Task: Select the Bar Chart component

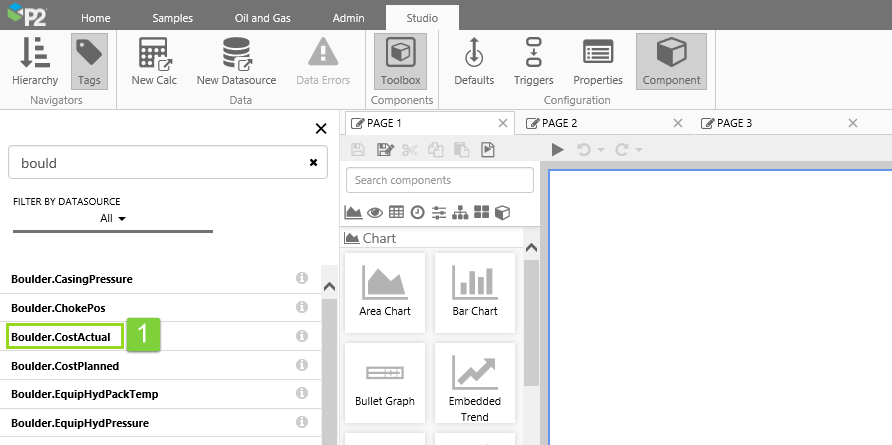Action: click(x=475, y=292)
